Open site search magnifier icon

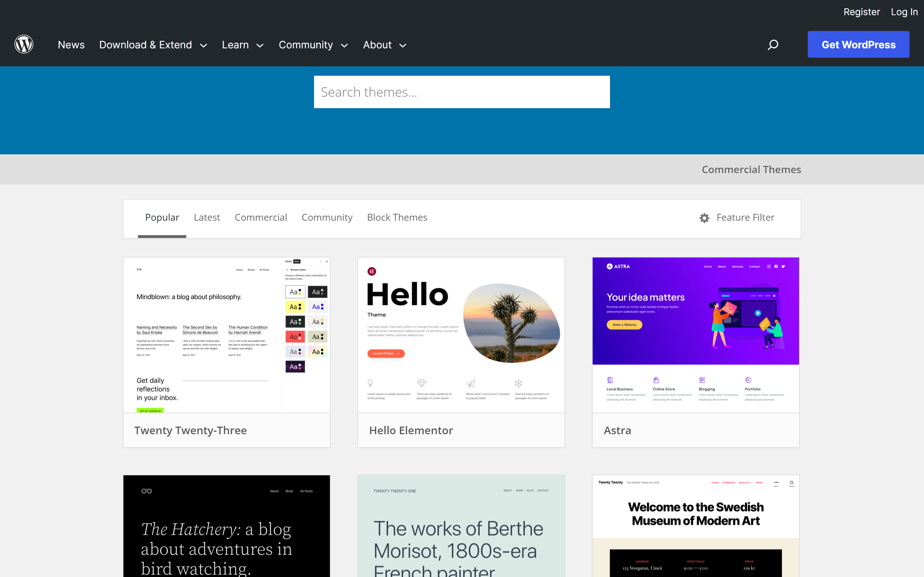click(773, 45)
